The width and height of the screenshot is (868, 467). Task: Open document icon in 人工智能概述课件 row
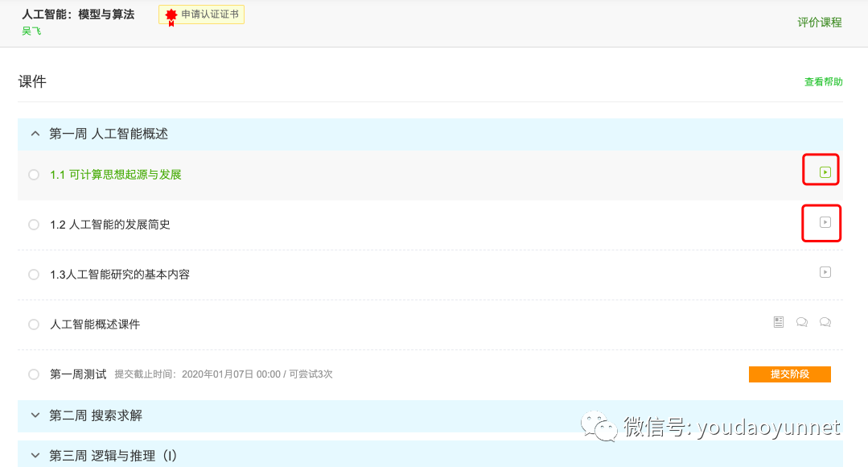779,322
